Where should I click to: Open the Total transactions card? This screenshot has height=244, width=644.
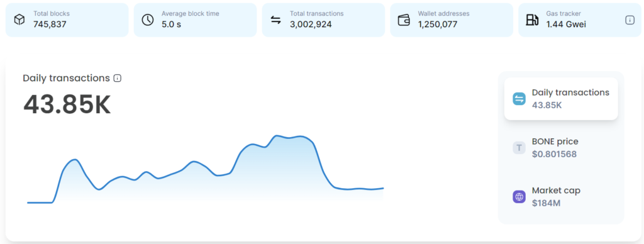point(324,19)
